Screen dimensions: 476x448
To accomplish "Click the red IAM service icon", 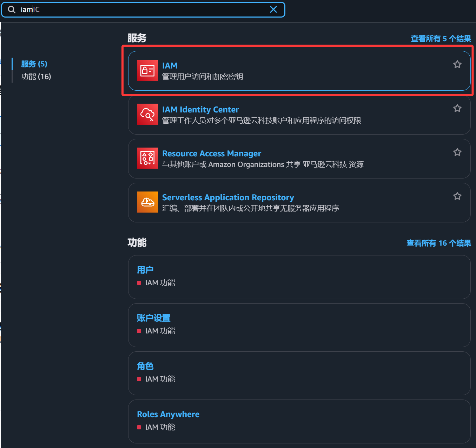I will pyautogui.click(x=147, y=71).
